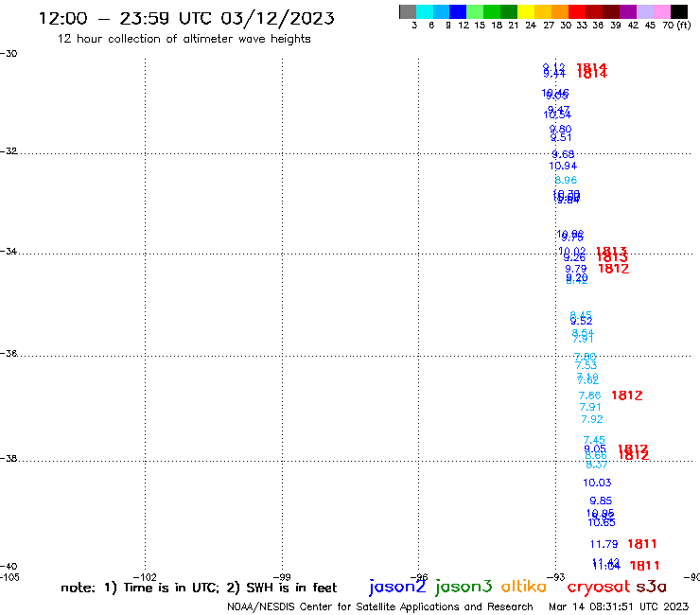Click the wave height value 9.51

click(561, 137)
